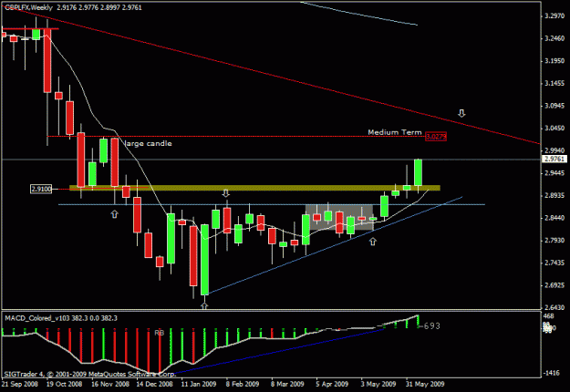This screenshot has height=392, width=570.
Task: Click the 3.1950 price axis value
Action: pyautogui.click(x=554, y=61)
